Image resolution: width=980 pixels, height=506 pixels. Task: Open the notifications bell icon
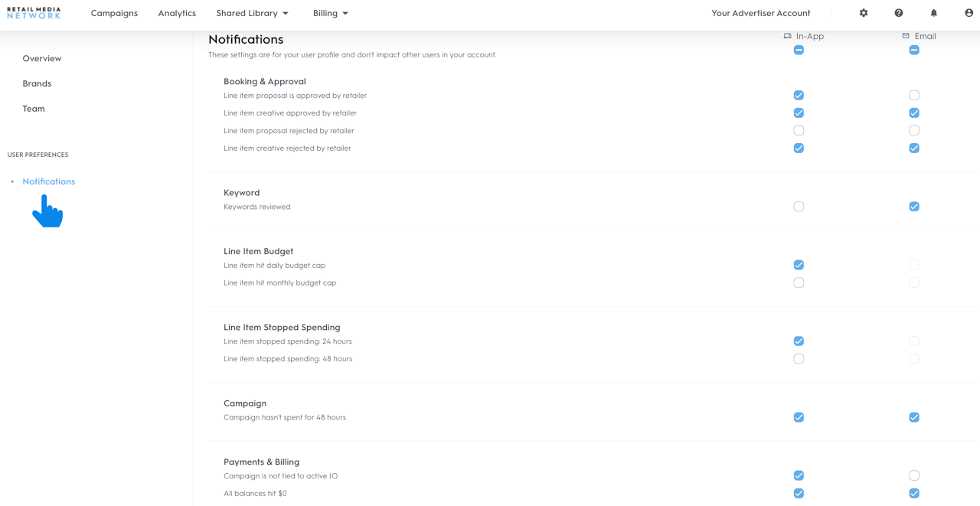[934, 13]
